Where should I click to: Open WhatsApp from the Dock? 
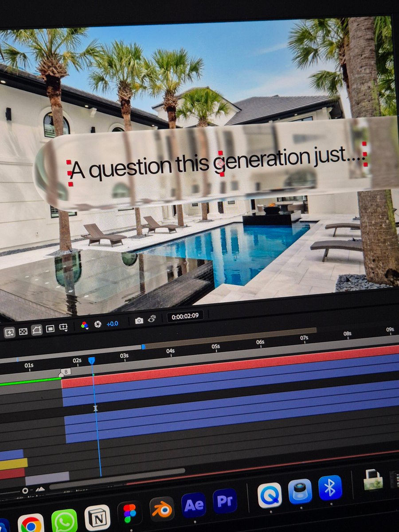(64, 521)
